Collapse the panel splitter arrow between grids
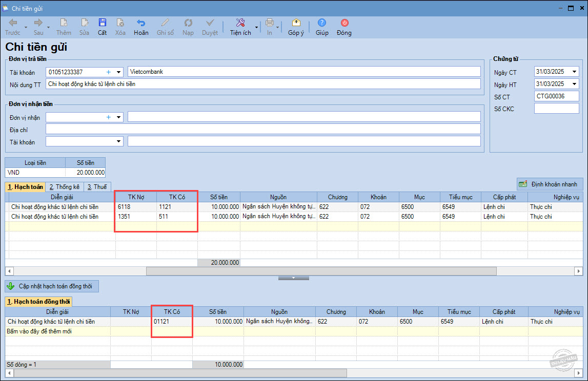The height and width of the screenshot is (381, 588). [294, 278]
